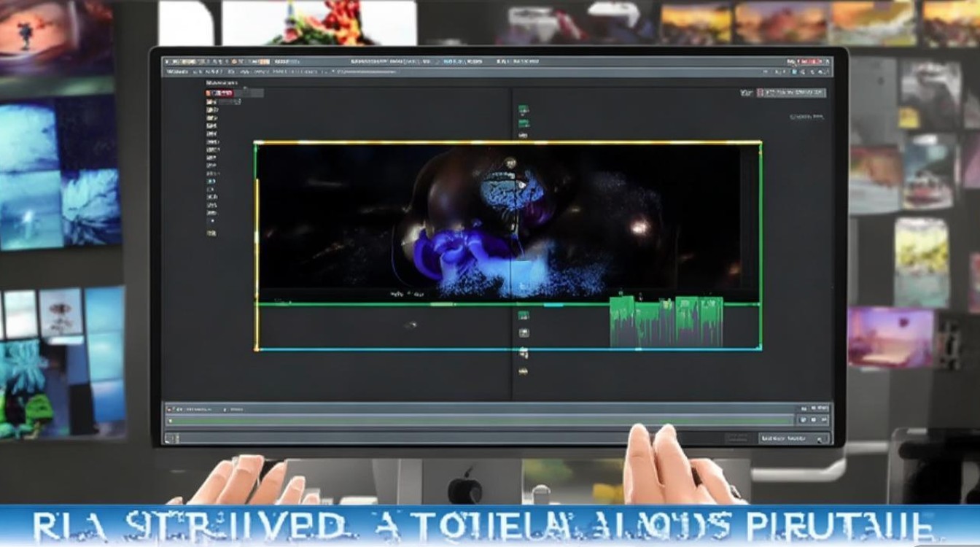Screen dimensions: 980x547
Task: Click the second green icon above the preview
Action: click(x=523, y=123)
